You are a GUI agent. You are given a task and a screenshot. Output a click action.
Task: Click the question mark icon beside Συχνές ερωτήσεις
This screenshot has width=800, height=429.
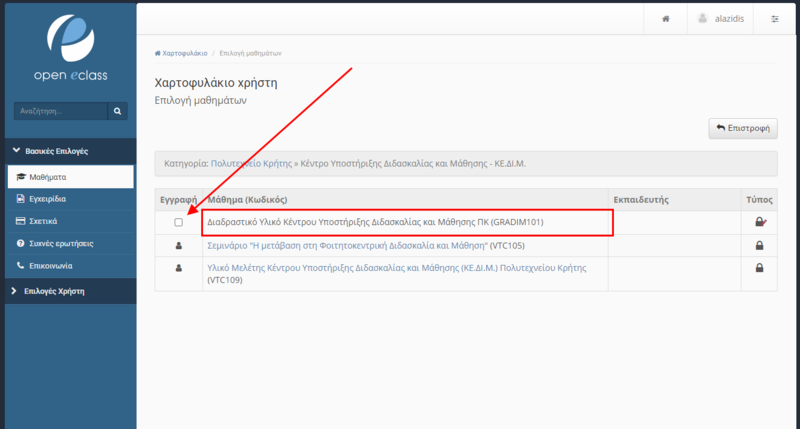[x=20, y=243]
